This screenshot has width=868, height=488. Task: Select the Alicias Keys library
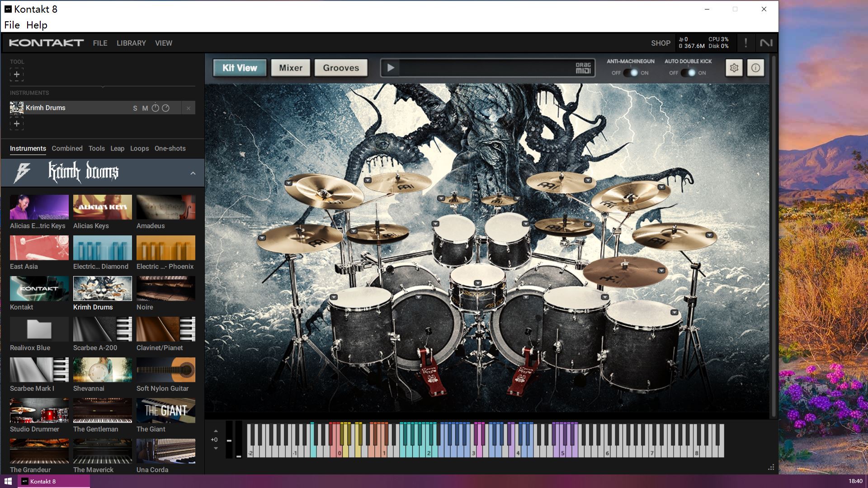click(x=103, y=207)
